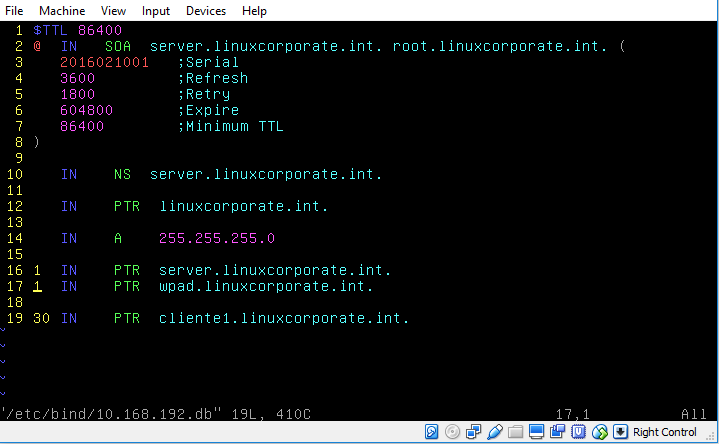Image resolution: width=719 pixels, height=444 pixels.
Task: Click the @ symbol on line 2
Action: 37,46
